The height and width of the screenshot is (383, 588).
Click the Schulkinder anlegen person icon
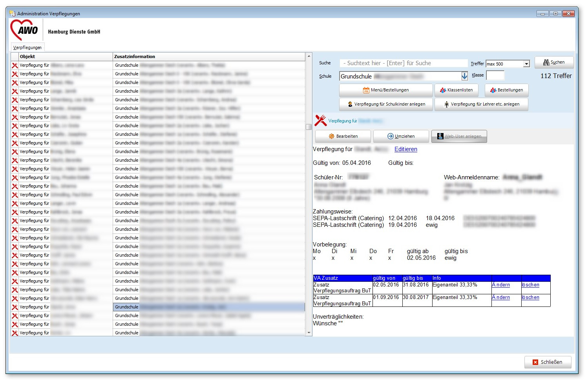click(350, 104)
